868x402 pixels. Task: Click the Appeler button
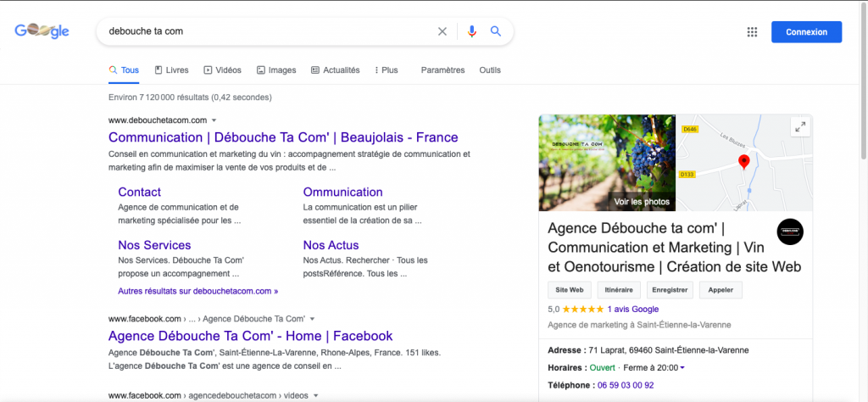pyautogui.click(x=721, y=290)
